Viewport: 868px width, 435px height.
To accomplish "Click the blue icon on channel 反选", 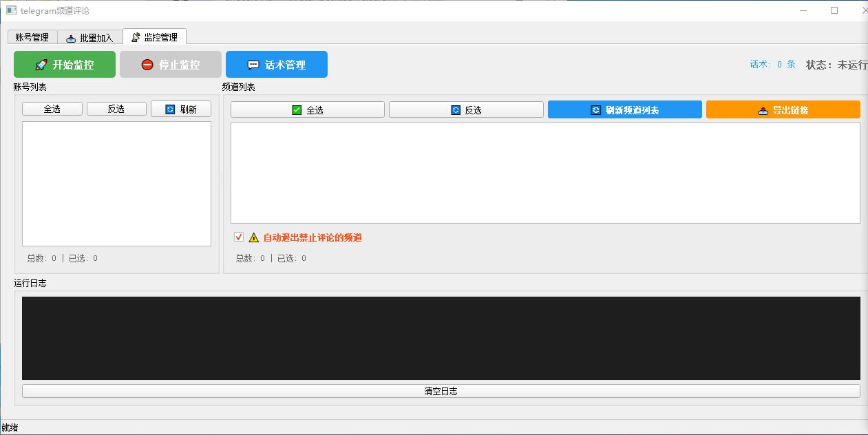I will coord(456,110).
